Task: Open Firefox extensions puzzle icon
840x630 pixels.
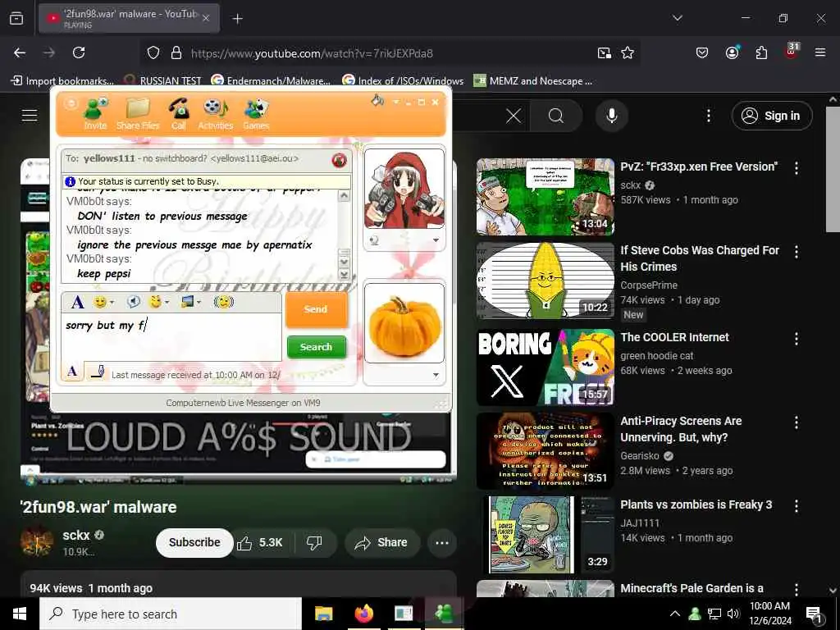Action: pyautogui.click(x=761, y=52)
